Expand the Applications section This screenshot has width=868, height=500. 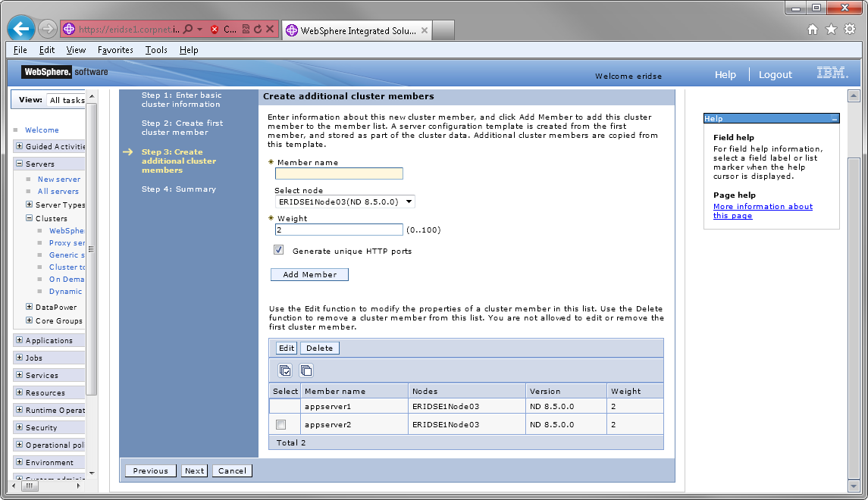[20, 340]
